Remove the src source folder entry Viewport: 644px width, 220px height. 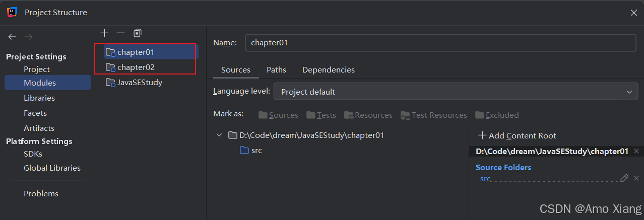coord(636,178)
